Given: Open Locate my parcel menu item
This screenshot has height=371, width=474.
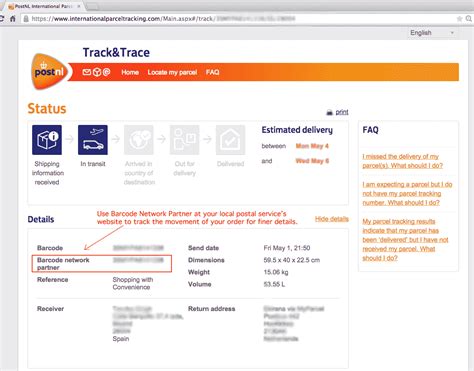Looking at the screenshot, I should tap(172, 72).
